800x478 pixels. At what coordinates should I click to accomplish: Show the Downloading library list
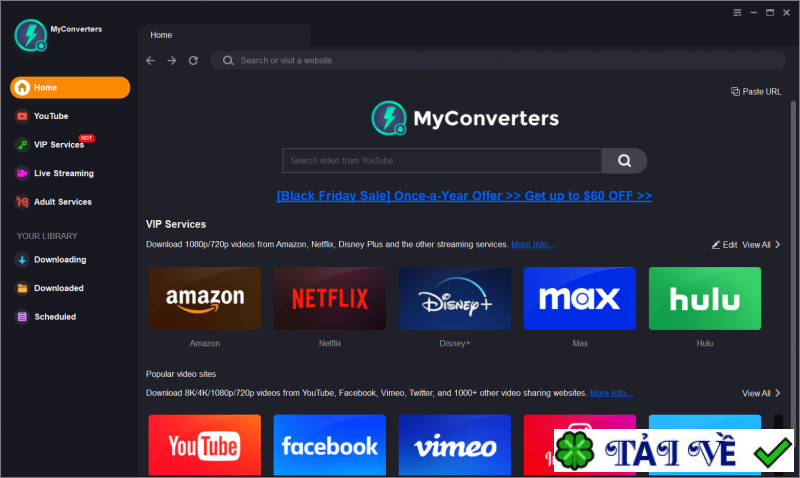(x=51, y=260)
